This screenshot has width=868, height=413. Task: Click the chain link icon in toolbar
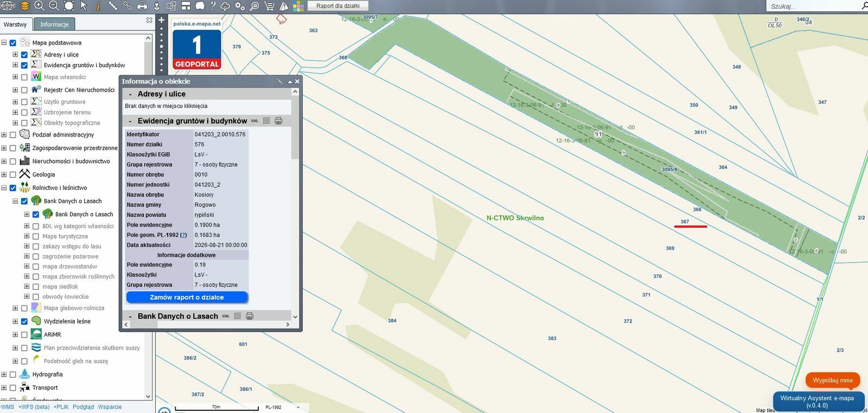click(x=127, y=6)
